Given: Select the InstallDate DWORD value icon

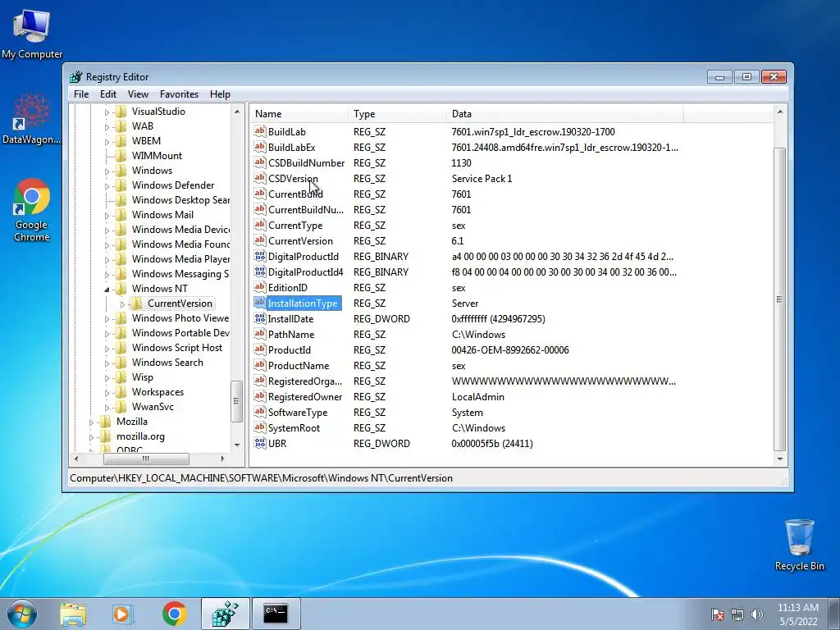Looking at the screenshot, I should coord(260,318).
